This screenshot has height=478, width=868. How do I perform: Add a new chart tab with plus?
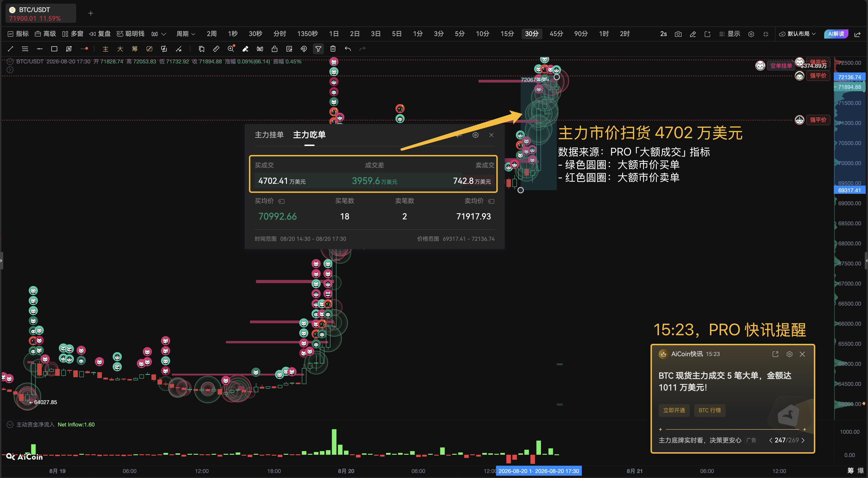tap(91, 13)
